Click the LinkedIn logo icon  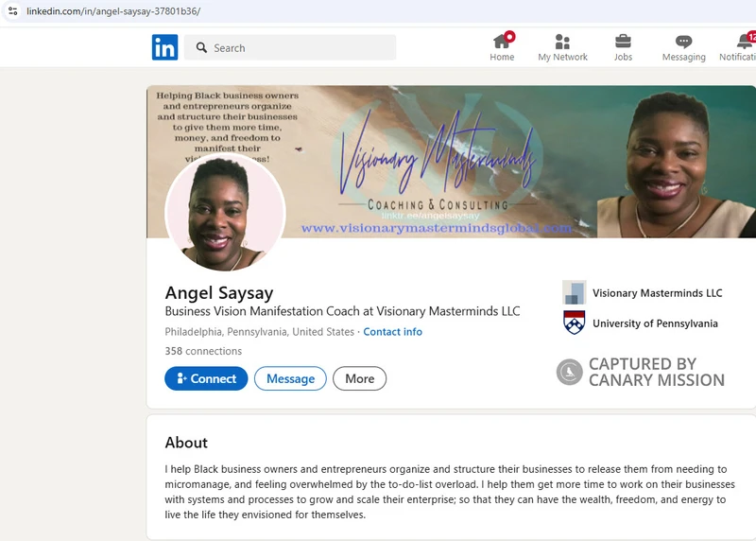(x=164, y=47)
